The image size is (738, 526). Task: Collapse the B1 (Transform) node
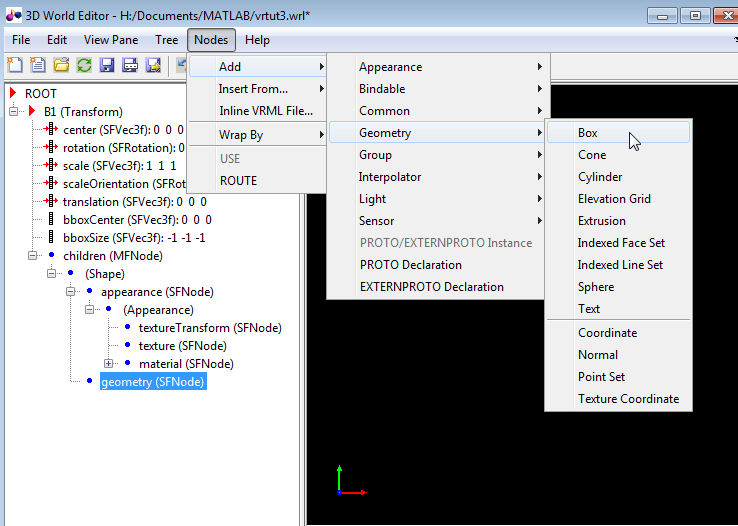pyautogui.click(x=13, y=112)
